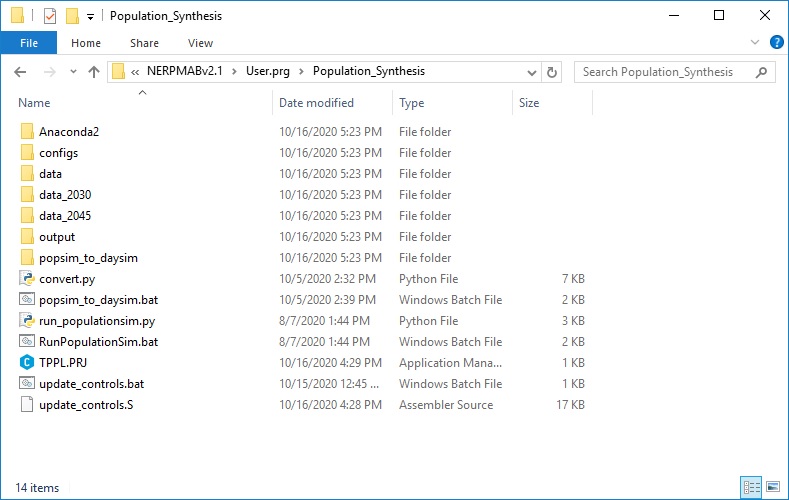Open the address bar history dropdown

click(x=531, y=72)
